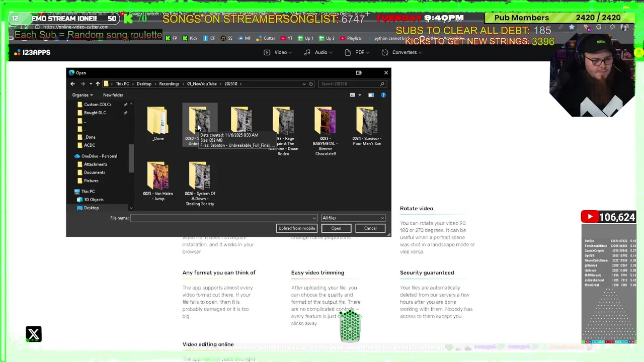Select '0022 - Rage Against The Machine' folder
The width and height of the screenshot is (644, 362).
tap(283, 131)
